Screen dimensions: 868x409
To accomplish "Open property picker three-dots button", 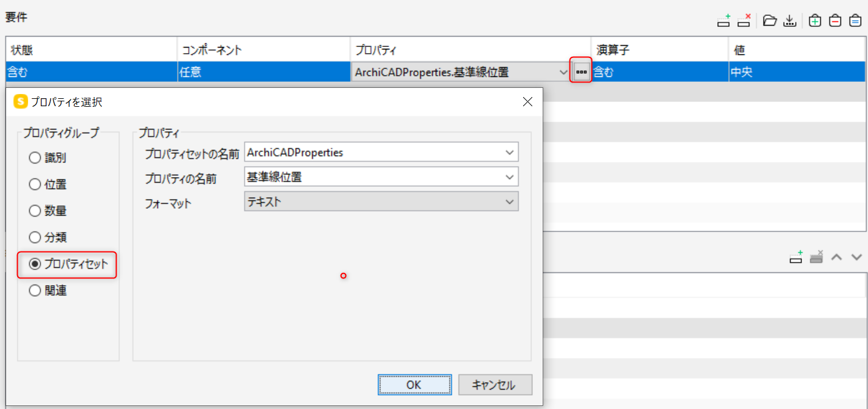I will point(581,72).
